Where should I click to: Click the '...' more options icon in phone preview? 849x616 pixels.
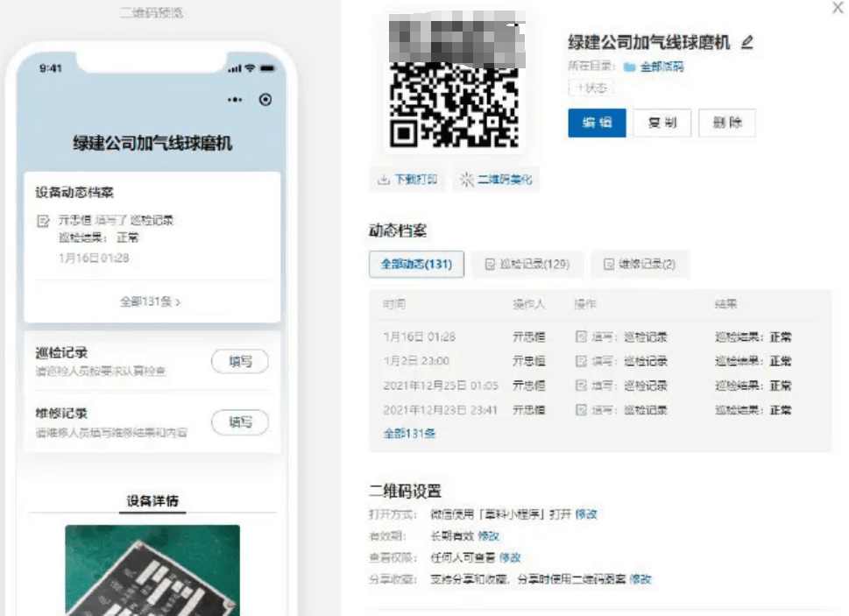coord(233,100)
